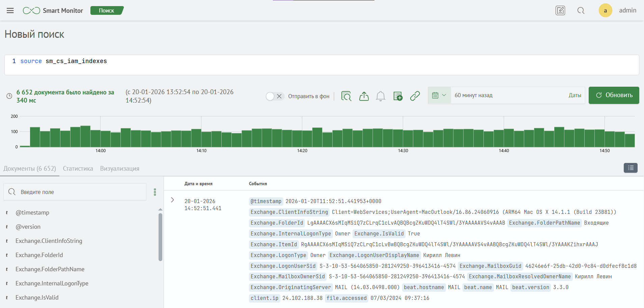Open the admin user avatar
644x308 pixels.
[606, 10]
